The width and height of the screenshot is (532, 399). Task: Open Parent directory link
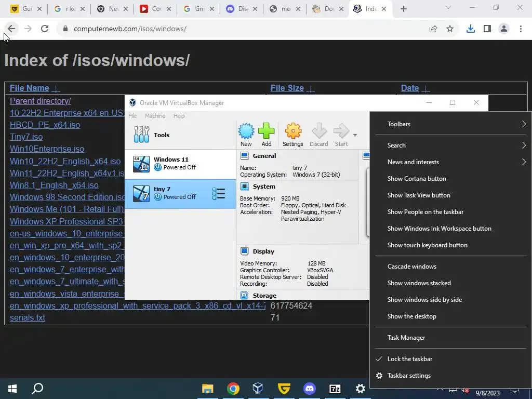[41, 101]
